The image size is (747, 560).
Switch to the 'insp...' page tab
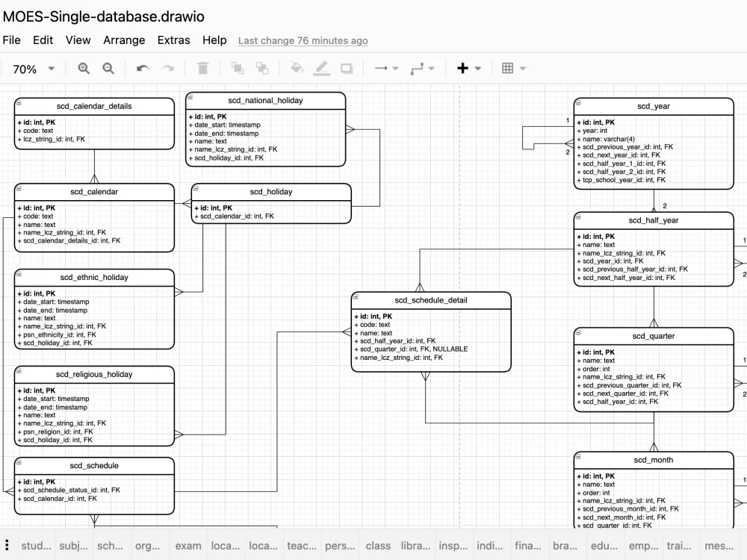(x=453, y=546)
